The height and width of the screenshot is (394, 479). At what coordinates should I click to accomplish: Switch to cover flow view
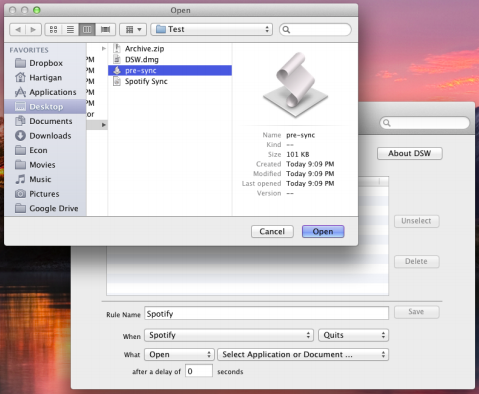tap(105, 30)
